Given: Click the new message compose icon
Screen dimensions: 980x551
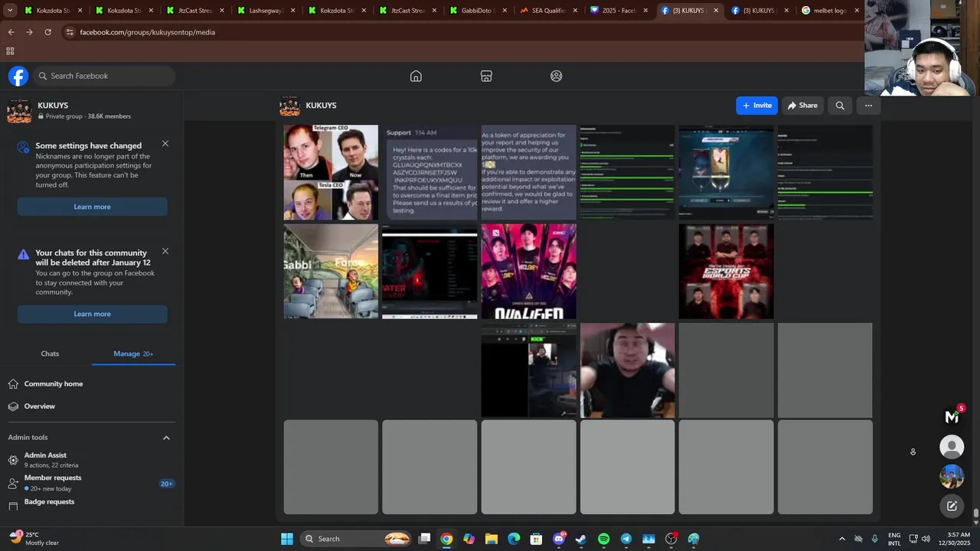Looking at the screenshot, I should click(952, 506).
